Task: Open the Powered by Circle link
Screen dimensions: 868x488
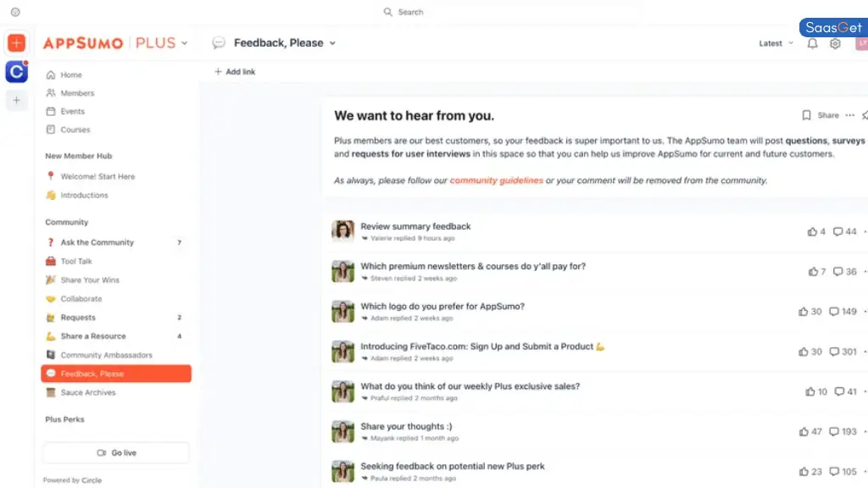Action: pyautogui.click(x=73, y=480)
